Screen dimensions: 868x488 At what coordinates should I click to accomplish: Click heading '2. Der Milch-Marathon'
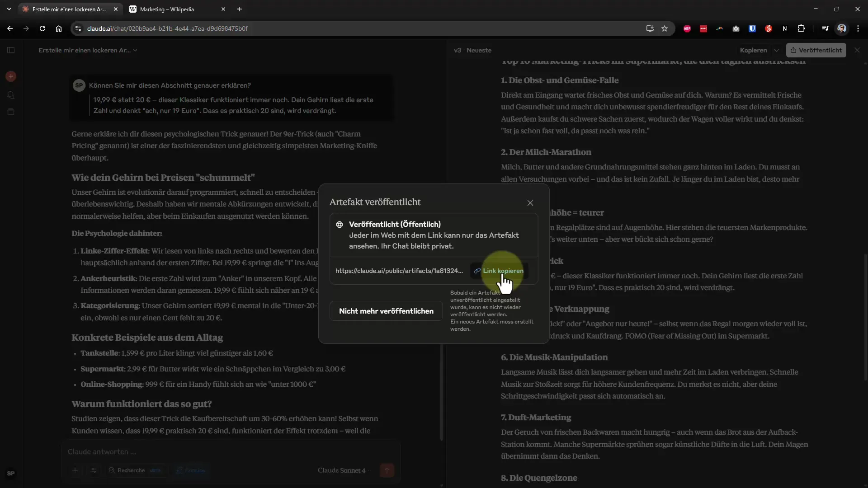[x=546, y=152]
